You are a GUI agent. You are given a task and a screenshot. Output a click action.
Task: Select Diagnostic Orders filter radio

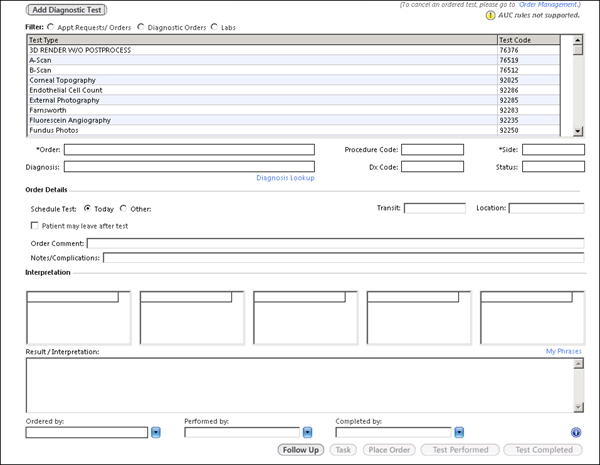pos(141,27)
